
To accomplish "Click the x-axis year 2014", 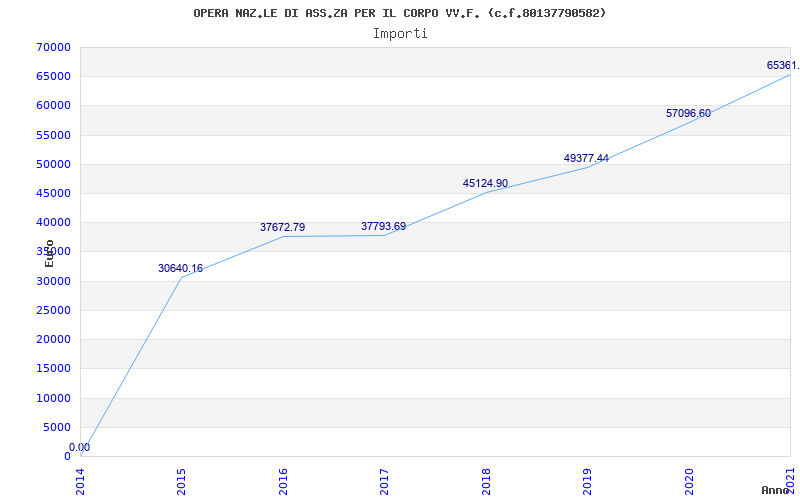I will click(80, 482).
